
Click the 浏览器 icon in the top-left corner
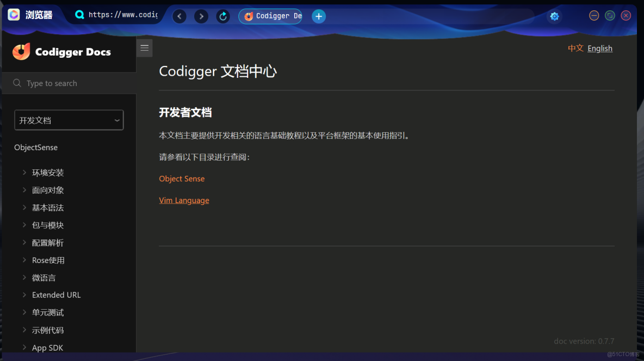[x=13, y=15]
